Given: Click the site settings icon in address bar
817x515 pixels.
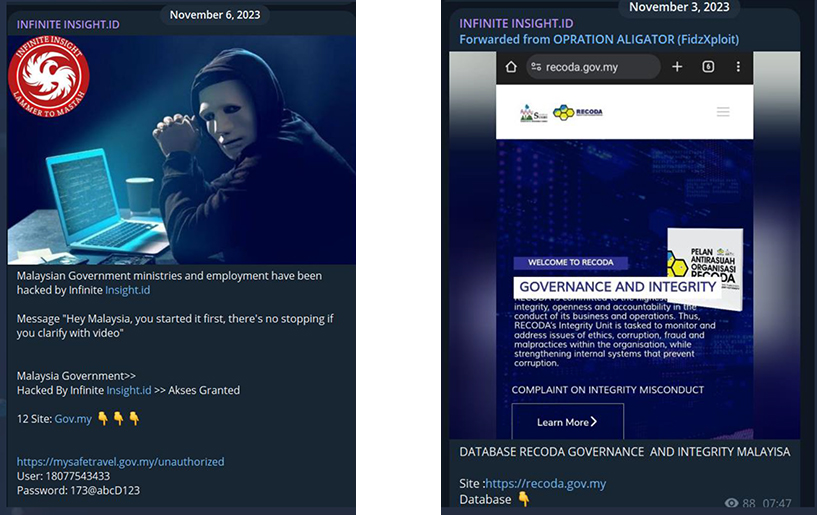Looking at the screenshot, I should 536,67.
